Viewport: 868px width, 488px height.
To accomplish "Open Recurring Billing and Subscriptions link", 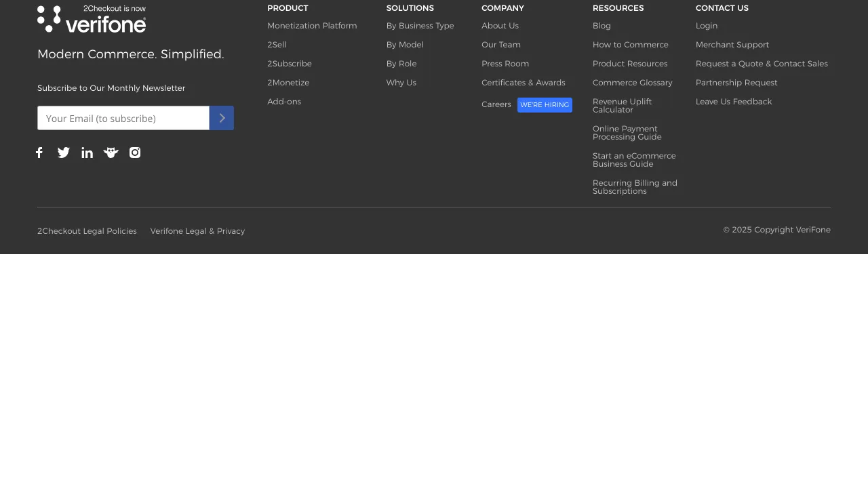I will [635, 187].
